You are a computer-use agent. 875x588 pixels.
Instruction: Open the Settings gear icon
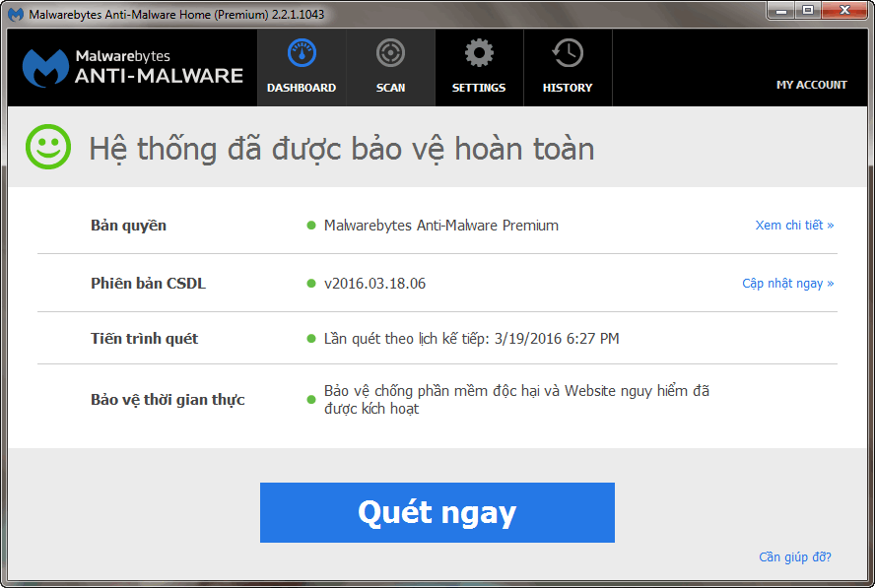pyautogui.click(x=479, y=53)
